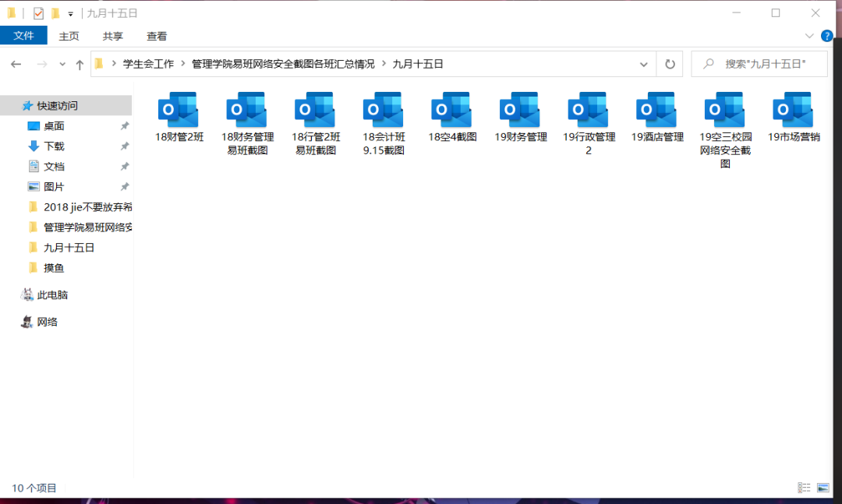Minimize the Explorer window
The width and height of the screenshot is (842, 504).
[736, 13]
